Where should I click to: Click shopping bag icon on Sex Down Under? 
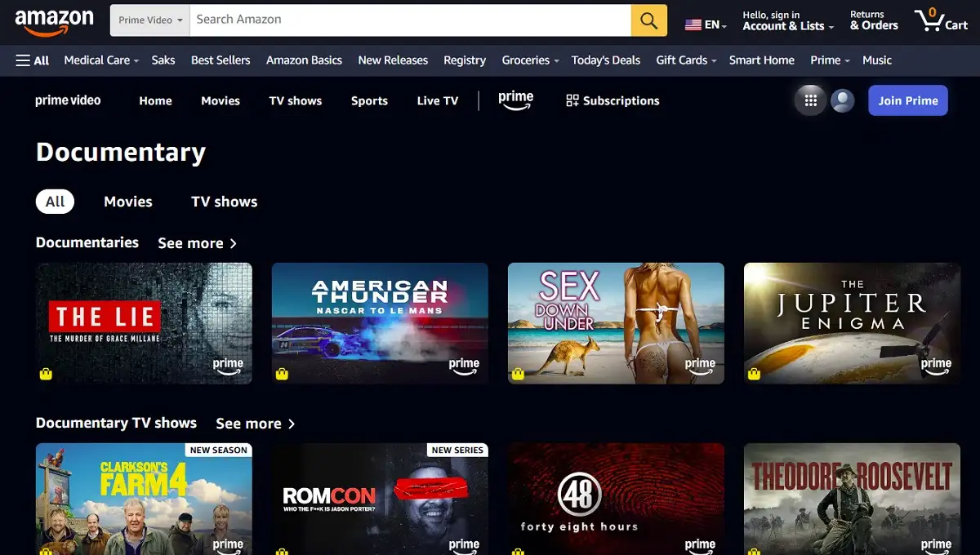click(x=518, y=374)
